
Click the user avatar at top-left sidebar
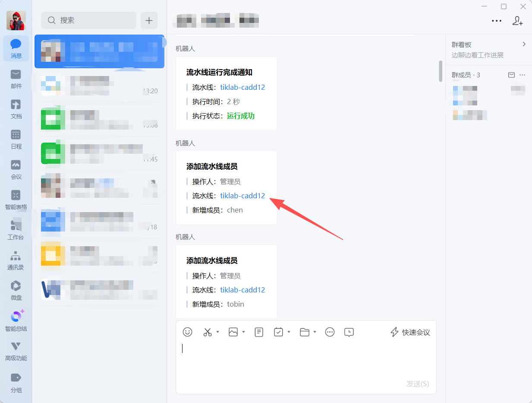16,20
